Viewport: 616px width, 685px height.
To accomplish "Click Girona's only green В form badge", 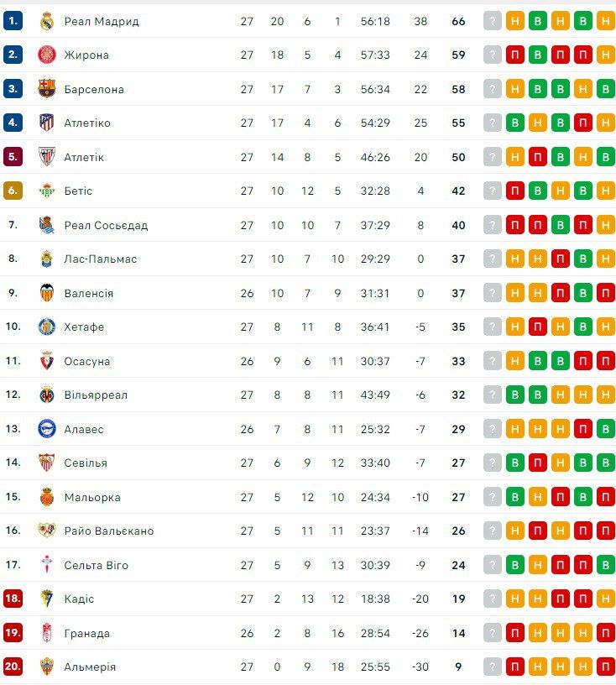I will [538, 55].
